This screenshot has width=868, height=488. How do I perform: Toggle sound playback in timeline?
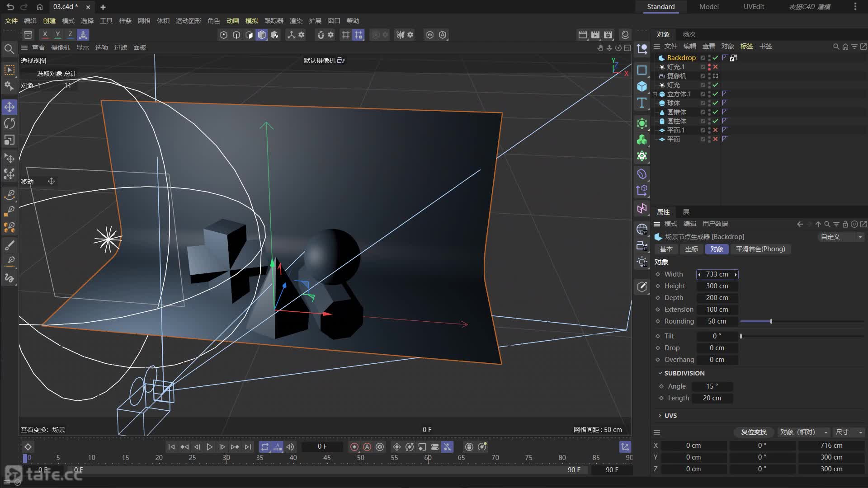click(x=290, y=447)
